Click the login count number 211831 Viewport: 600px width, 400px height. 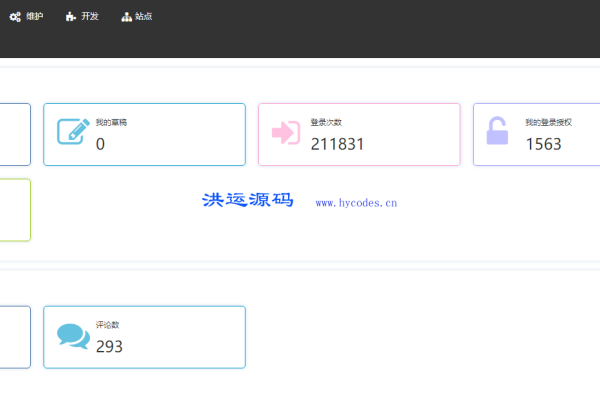click(337, 144)
